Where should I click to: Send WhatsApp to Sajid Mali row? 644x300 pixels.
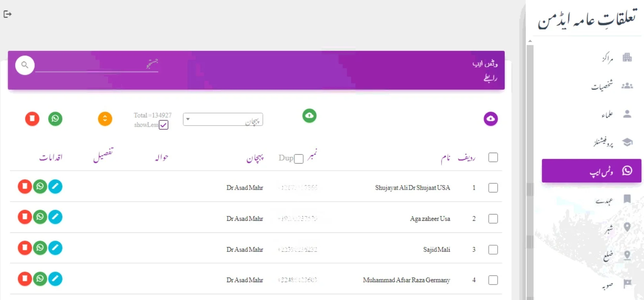click(x=40, y=248)
